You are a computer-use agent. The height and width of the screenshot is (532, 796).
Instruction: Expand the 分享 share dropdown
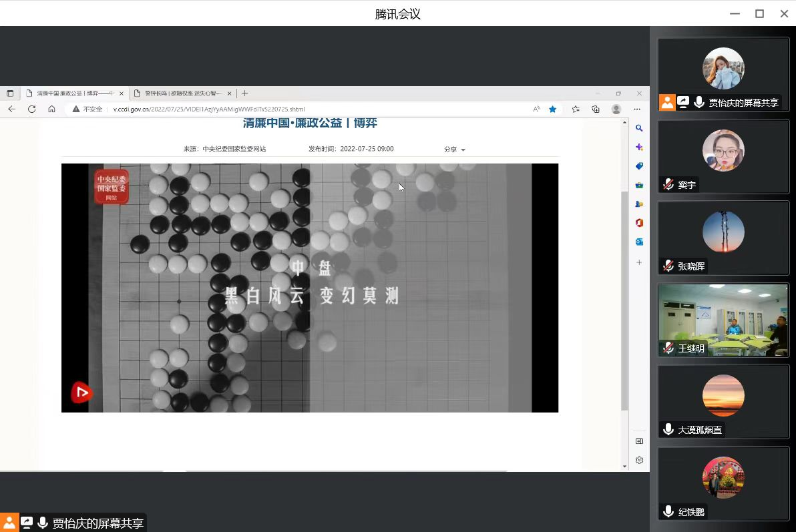(455, 150)
